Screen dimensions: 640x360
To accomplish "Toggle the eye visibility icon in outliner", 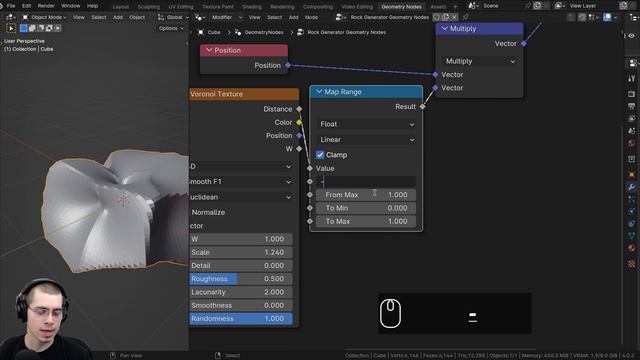I will coord(631,36).
